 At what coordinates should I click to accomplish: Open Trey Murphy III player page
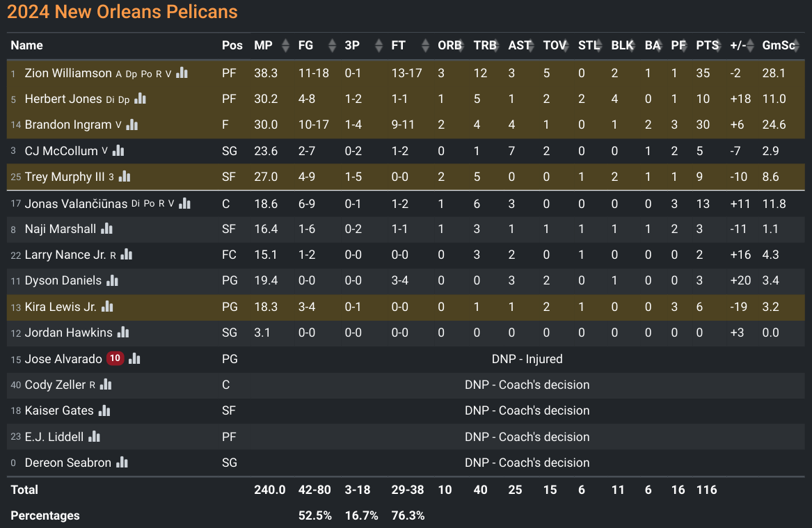[x=65, y=177]
